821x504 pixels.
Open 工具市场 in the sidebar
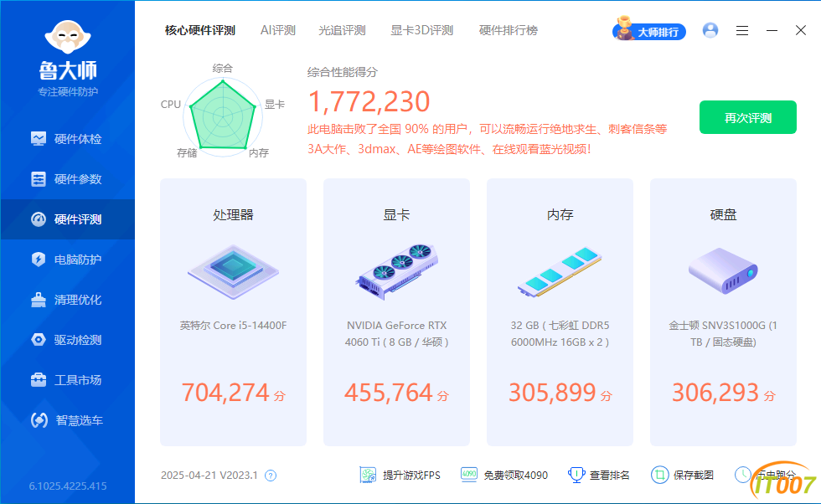click(x=67, y=380)
